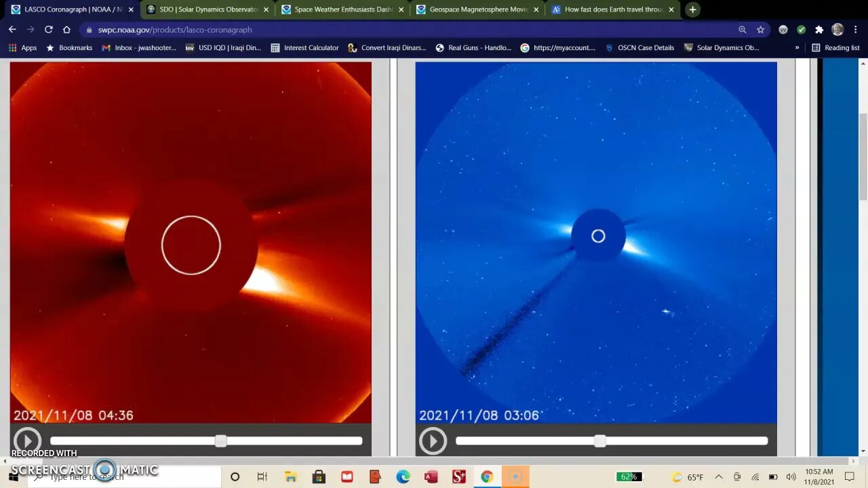The height and width of the screenshot is (488, 868).
Task: Open the Bookmarks folder in bookmarks bar
Action: click(68, 48)
